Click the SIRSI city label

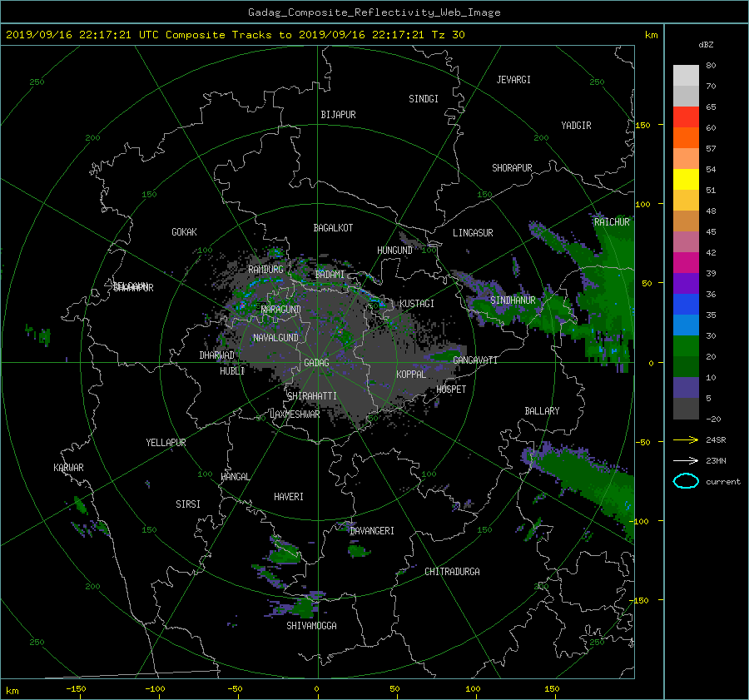pyautogui.click(x=188, y=504)
